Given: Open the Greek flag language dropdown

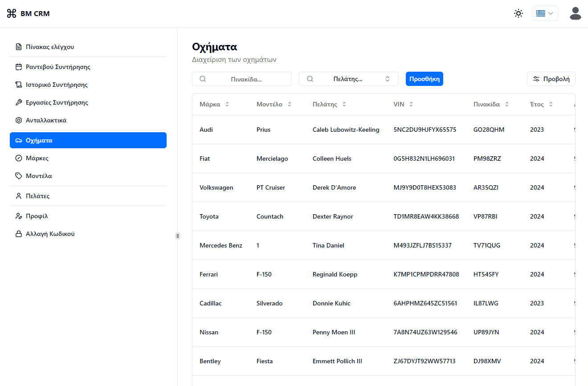Looking at the screenshot, I should coord(545,13).
